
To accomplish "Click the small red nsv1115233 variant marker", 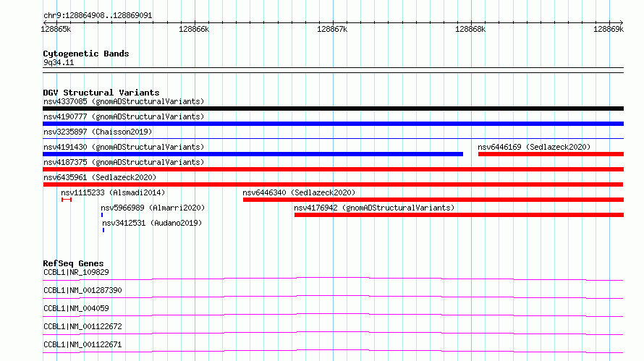I will tap(67, 200).
